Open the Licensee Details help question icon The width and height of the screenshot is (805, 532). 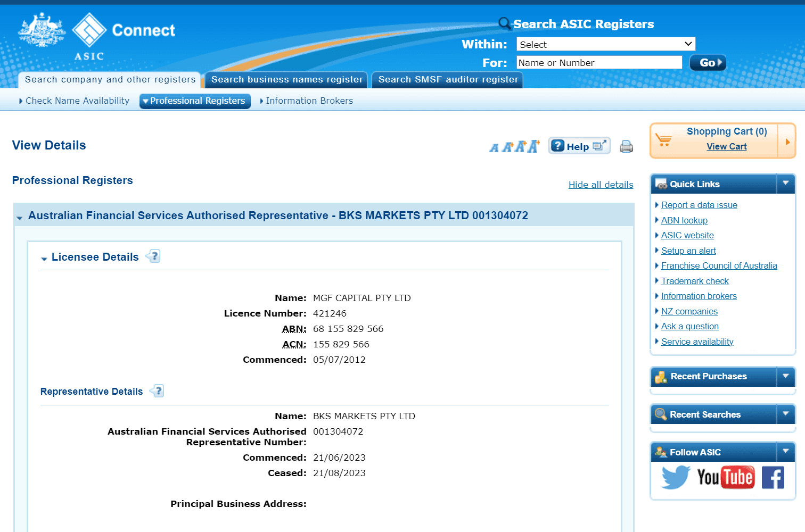pos(153,256)
